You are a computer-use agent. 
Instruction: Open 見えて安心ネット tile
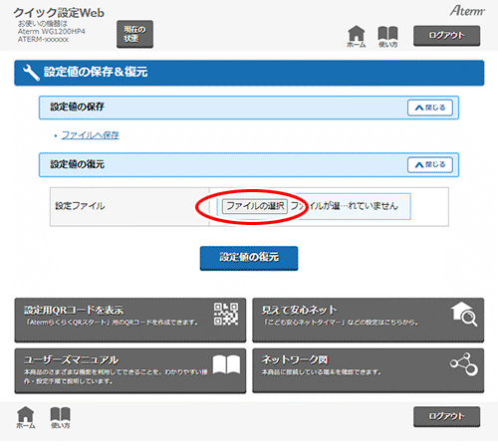pos(368,320)
